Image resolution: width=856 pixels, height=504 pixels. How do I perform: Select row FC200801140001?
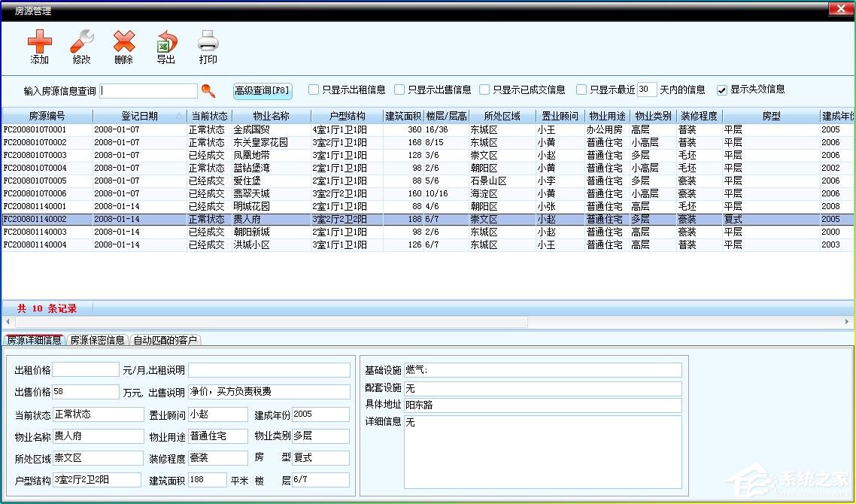click(427, 206)
